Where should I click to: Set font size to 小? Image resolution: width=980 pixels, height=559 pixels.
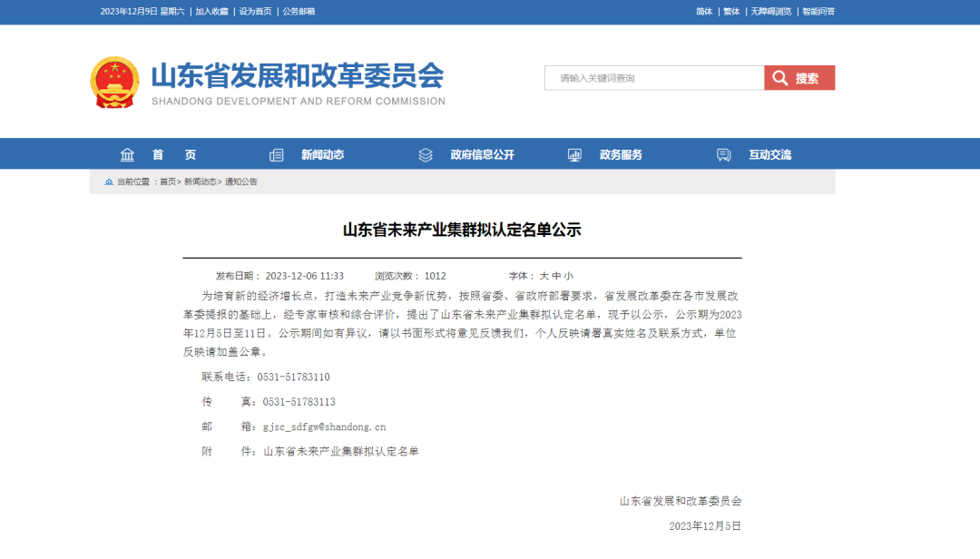coord(568,276)
